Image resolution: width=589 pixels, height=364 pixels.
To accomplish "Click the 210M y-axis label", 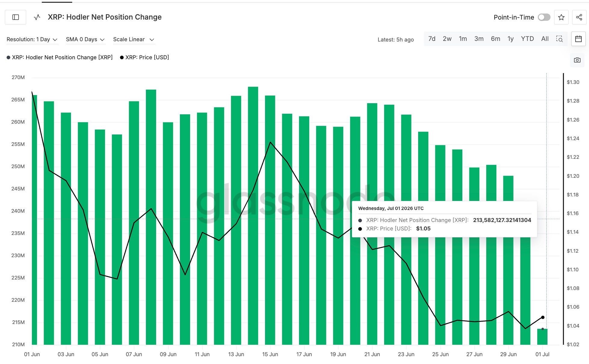I will tap(18, 344).
